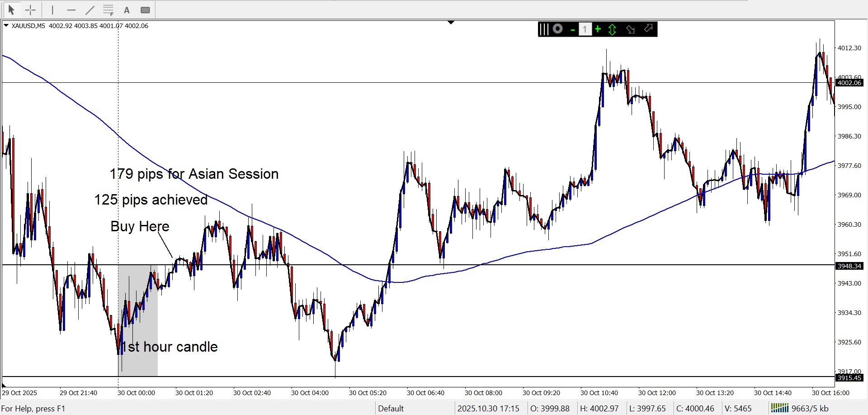The width and height of the screenshot is (868, 415).
Task: Click the 3943.00 price scale value
Action: point(849,283)
